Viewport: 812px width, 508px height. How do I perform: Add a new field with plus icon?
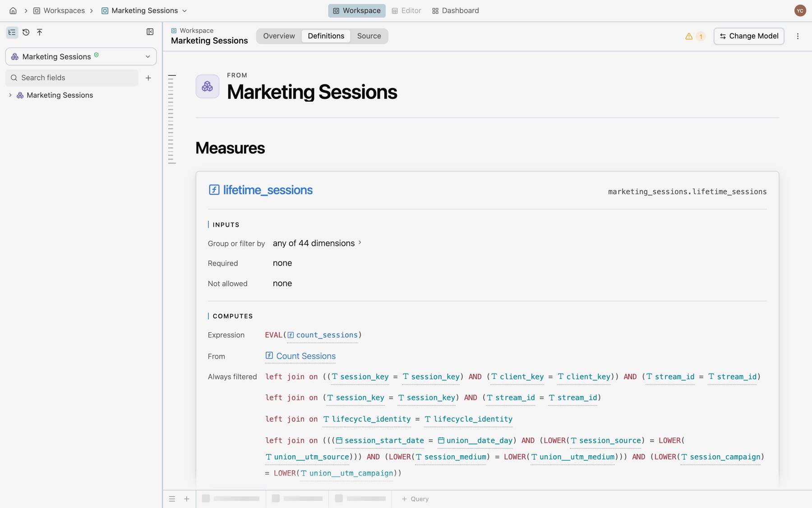pos(148,78)
